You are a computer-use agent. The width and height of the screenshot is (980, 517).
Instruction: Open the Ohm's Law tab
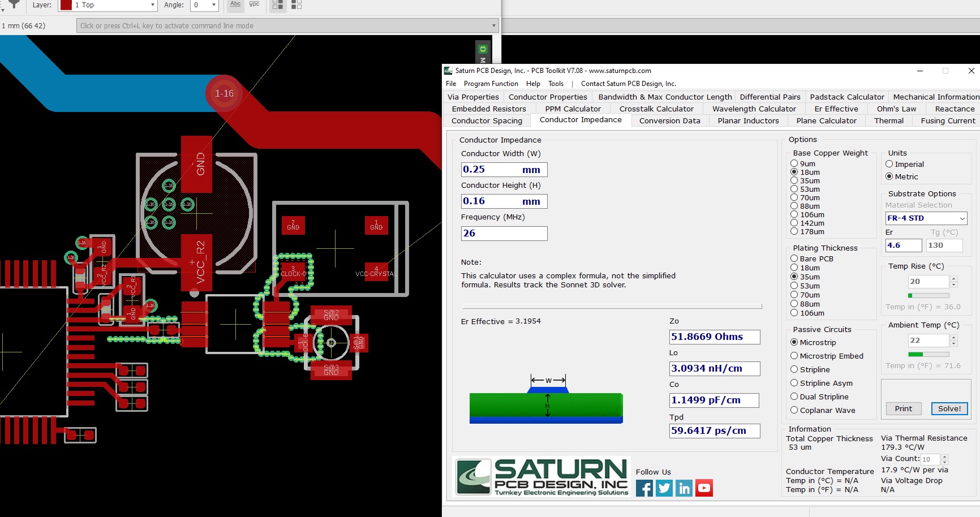pos(896,109)
